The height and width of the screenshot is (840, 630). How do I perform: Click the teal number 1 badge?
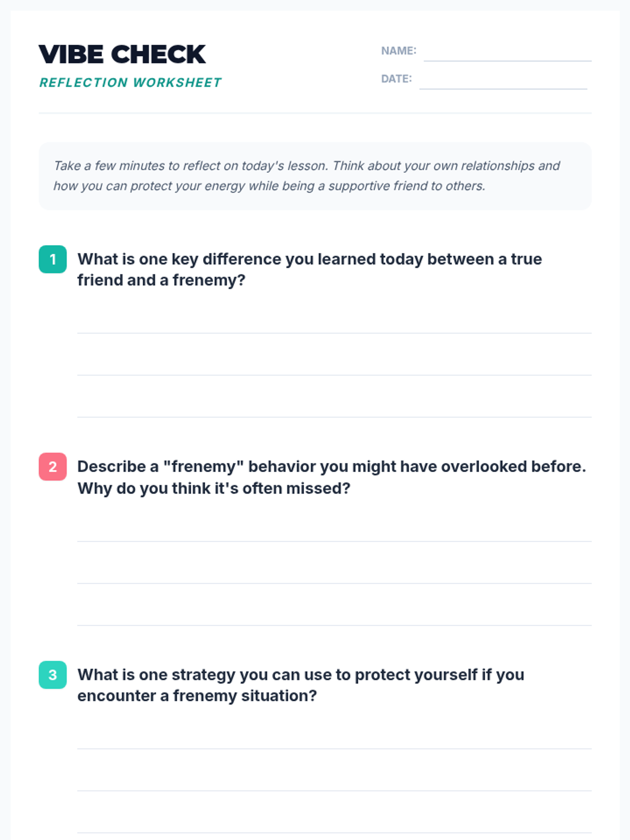[x=52, y=259]
